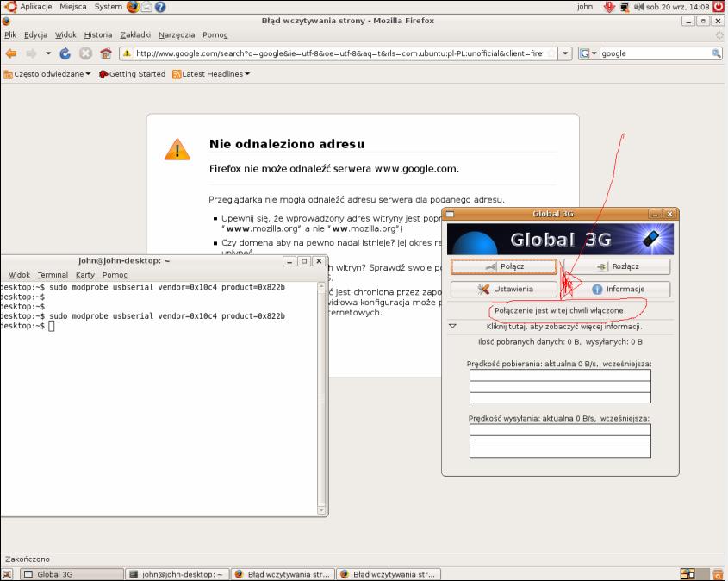The image size is (728, 581).
Task: Click the Połącz button in Global 3G
Action: point(504,266)
